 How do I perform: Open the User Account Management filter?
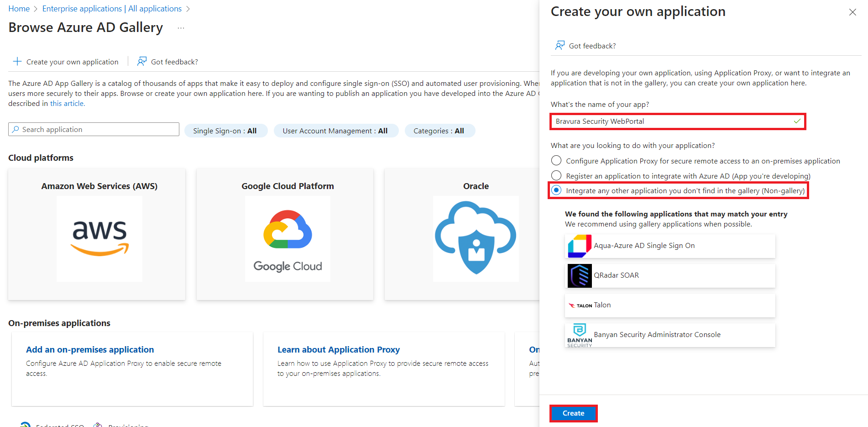tap(336, 131)
